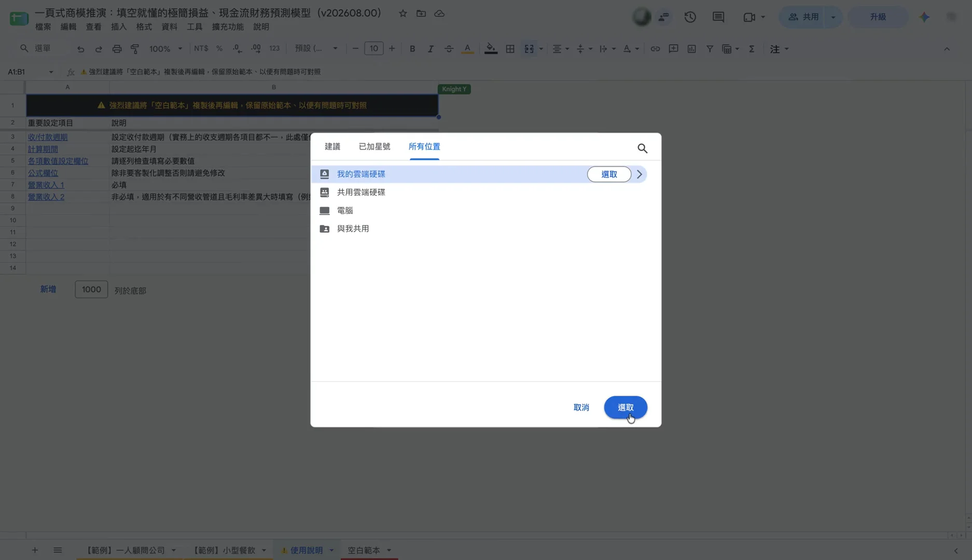Open the font family dropdown 預設
The height and width of the screenshot is (560, 972).
coord(316,49)
